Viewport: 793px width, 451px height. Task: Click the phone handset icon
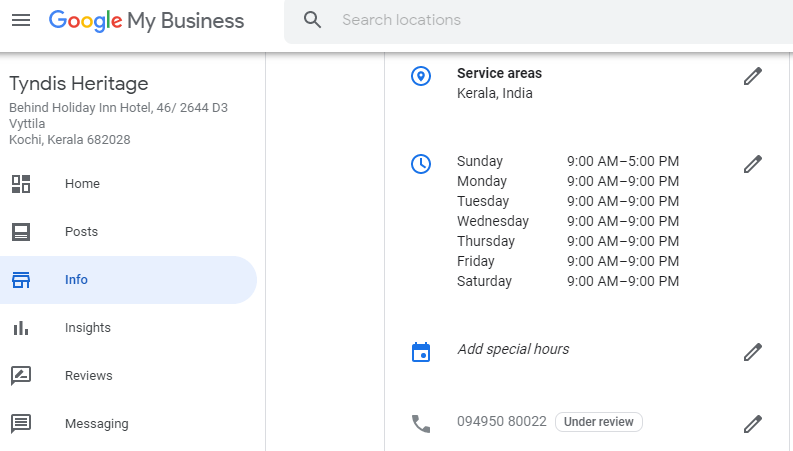421,424
